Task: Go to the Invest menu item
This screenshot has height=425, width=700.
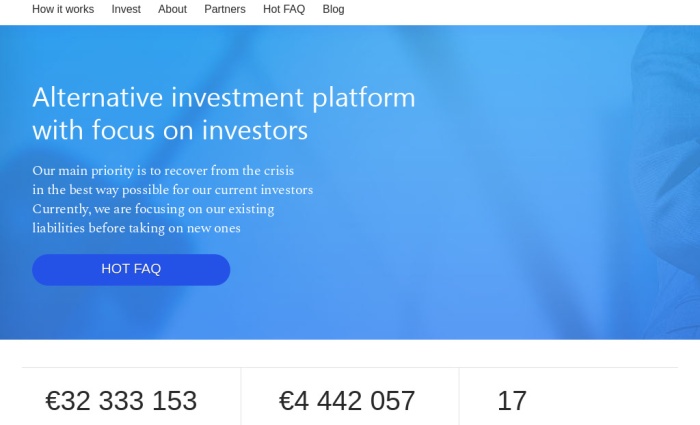Action: click(126, 9)
